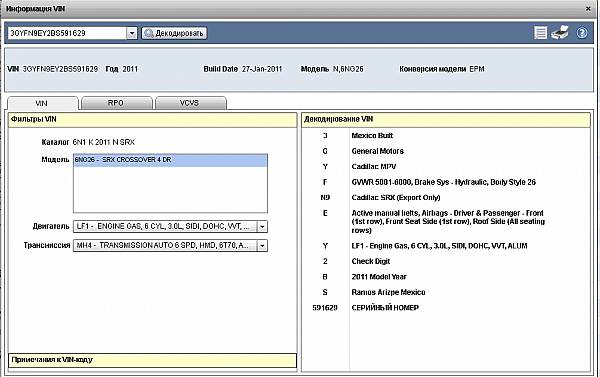Switch to the VIN tab
Image resolution: width=600 pixels, height=377 pixels.
(42, 103)
